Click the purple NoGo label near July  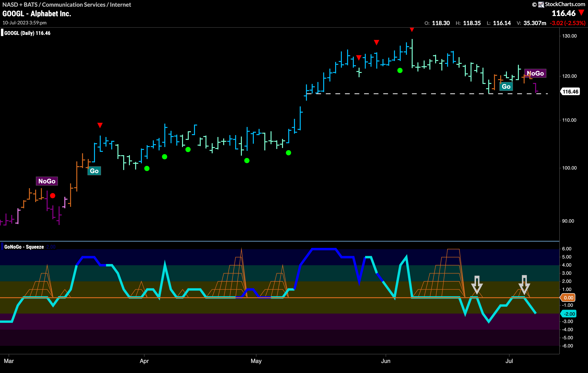point(535,73)
